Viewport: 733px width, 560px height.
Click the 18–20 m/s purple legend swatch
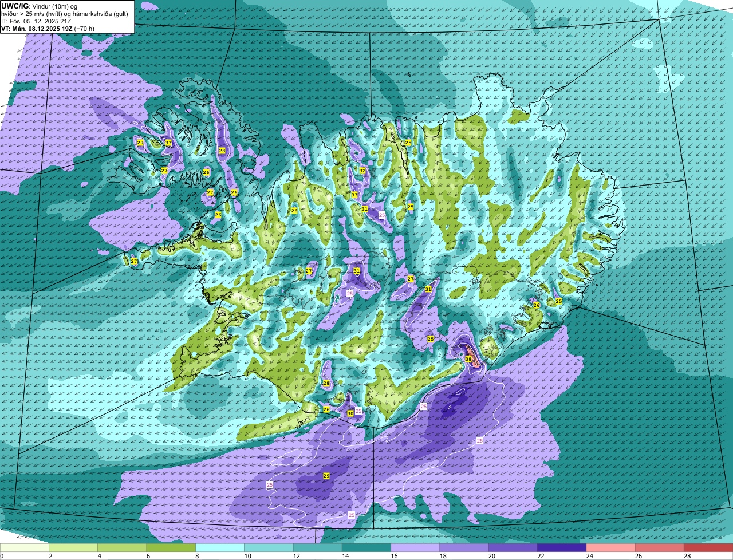coord(464,548)
